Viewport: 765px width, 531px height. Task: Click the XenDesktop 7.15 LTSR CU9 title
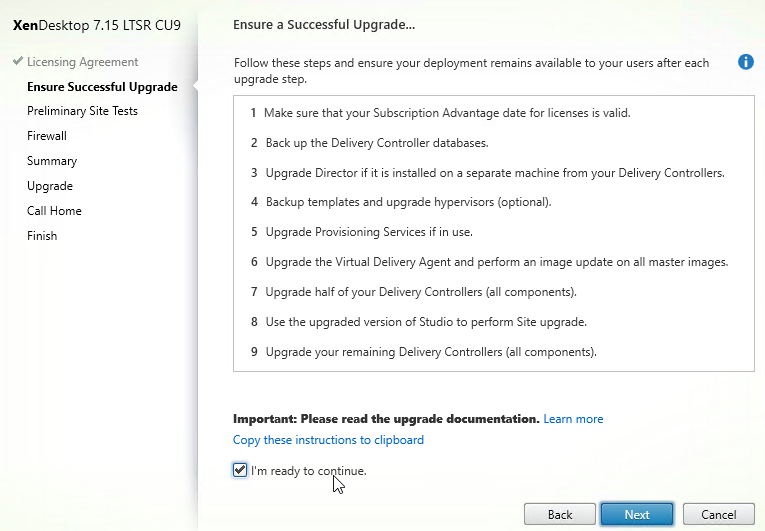(x=97, y=25)
